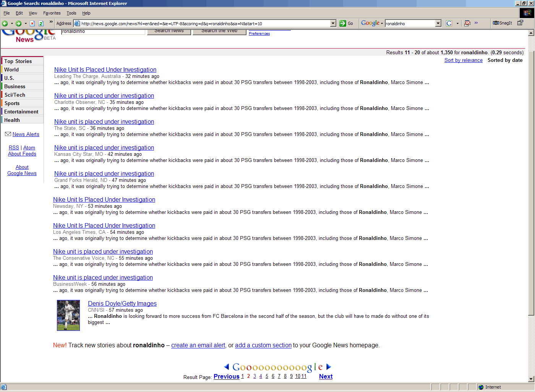Open the Google toolbar logo menu

click(372, 23)
